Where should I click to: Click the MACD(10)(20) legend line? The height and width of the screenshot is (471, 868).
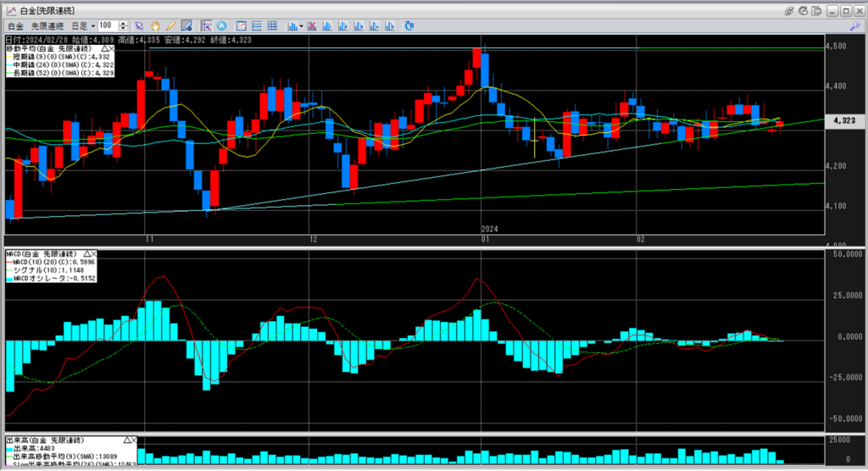click(x=50, y=262)
